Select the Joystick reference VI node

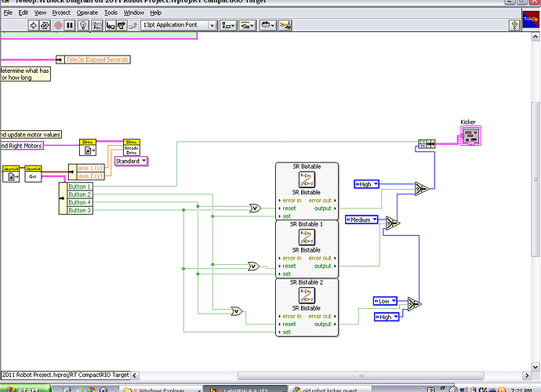click(11, 174)
